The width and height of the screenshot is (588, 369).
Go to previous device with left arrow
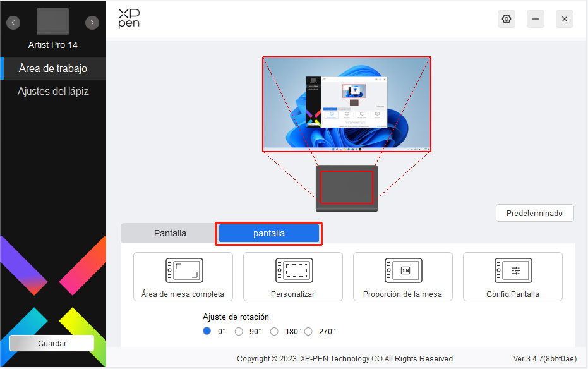click(13, 23)
